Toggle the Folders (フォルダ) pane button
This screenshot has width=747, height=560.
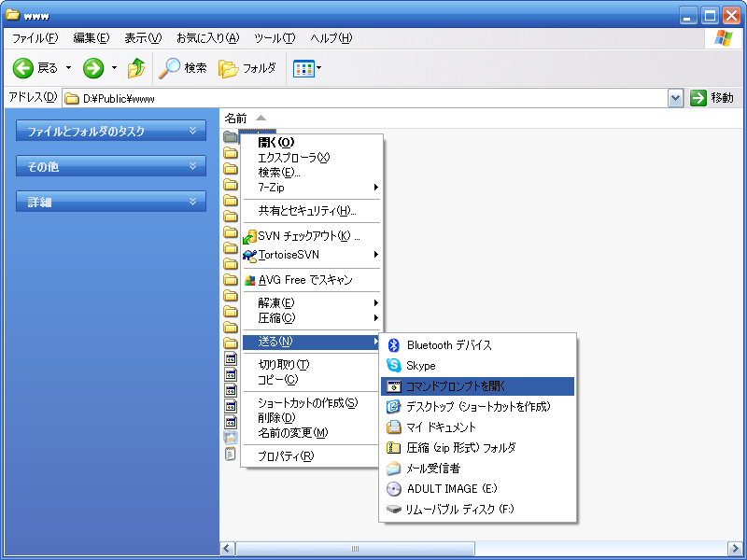coord(247,68)
